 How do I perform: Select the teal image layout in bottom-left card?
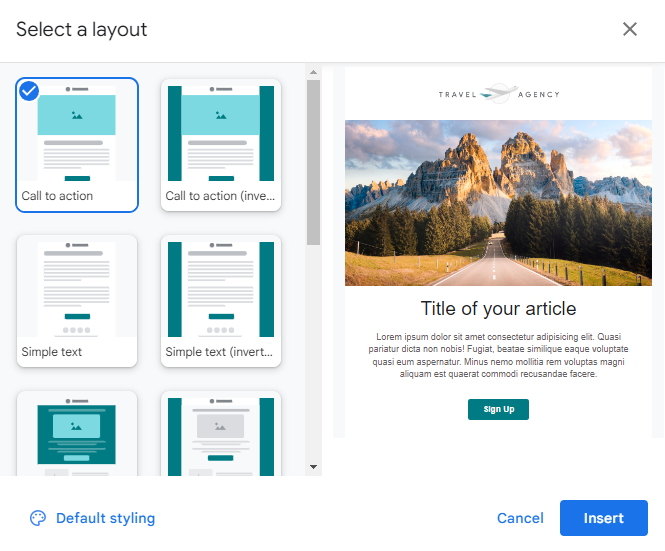(x=77, y=434)
